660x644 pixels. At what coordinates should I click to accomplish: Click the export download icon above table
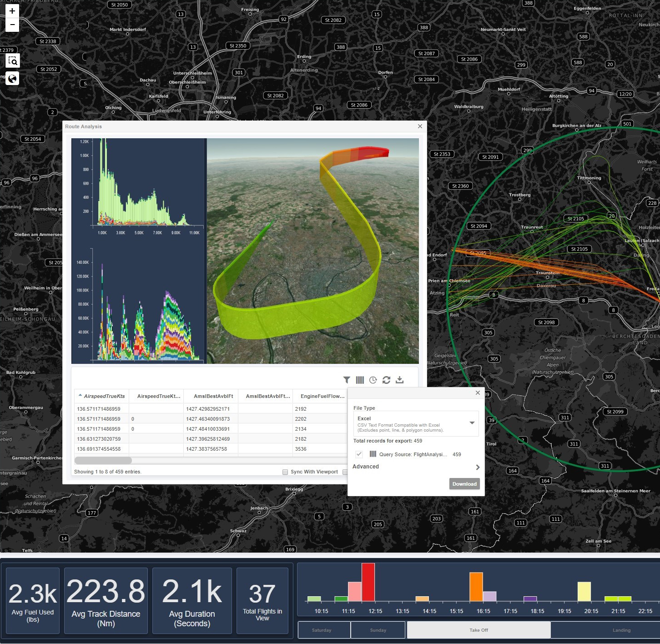(x=399, y=380)
